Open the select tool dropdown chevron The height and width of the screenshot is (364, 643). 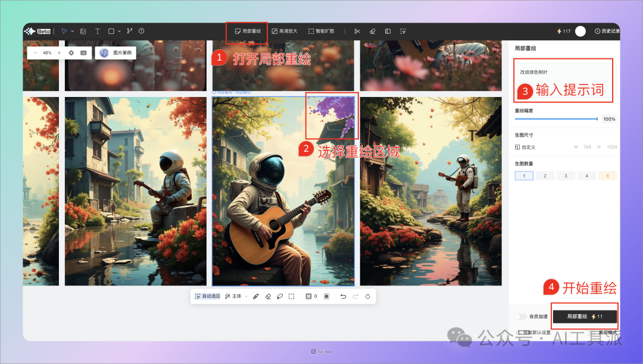pyautogui.click(x=72, y=31)
